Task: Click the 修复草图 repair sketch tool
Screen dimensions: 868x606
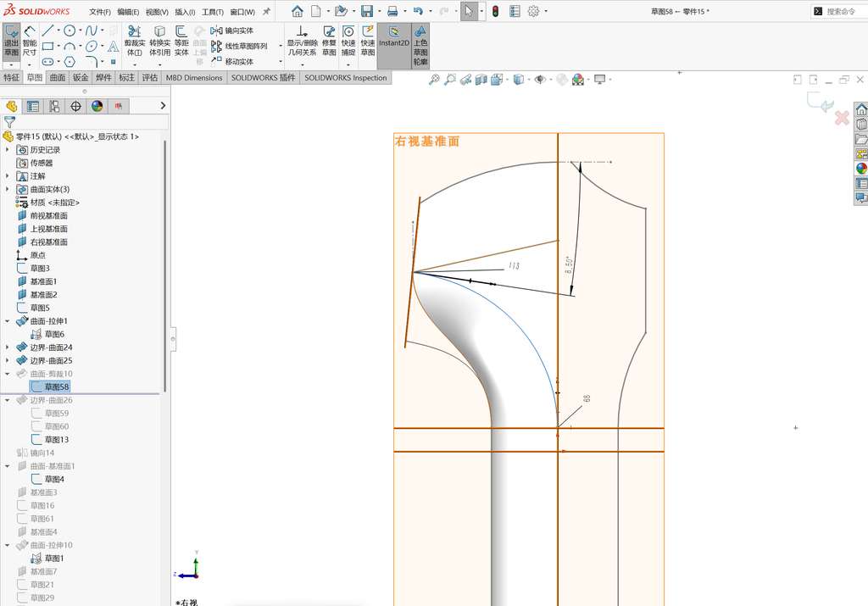Action: pos(329,41)
